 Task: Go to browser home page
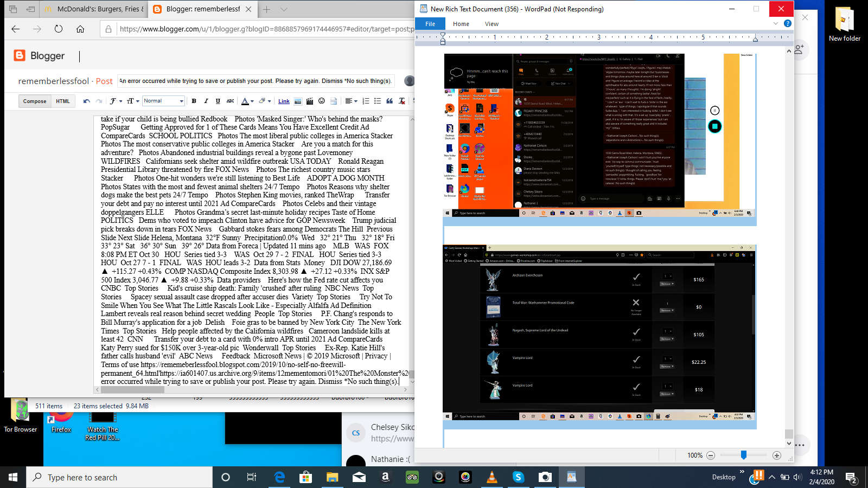80,29
